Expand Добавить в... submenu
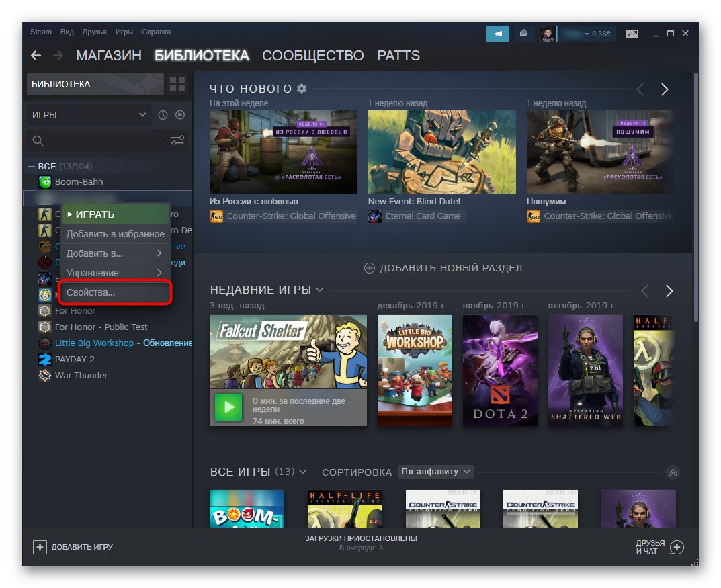 tap(115, 253)
